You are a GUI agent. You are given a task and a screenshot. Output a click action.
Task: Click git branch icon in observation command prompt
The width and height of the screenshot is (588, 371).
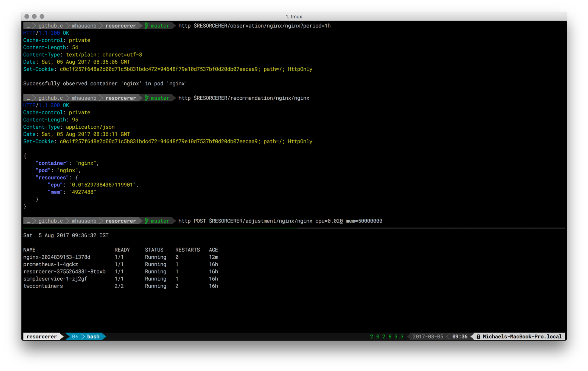[147, 26]
